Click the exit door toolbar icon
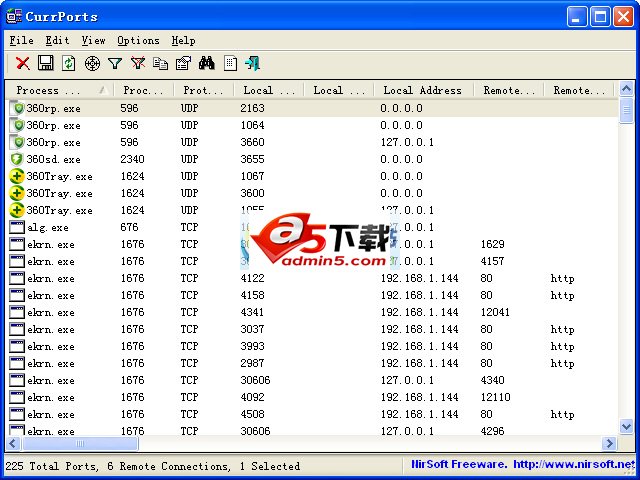The width and height of the screenshot is (640, 480). point(252,63)
